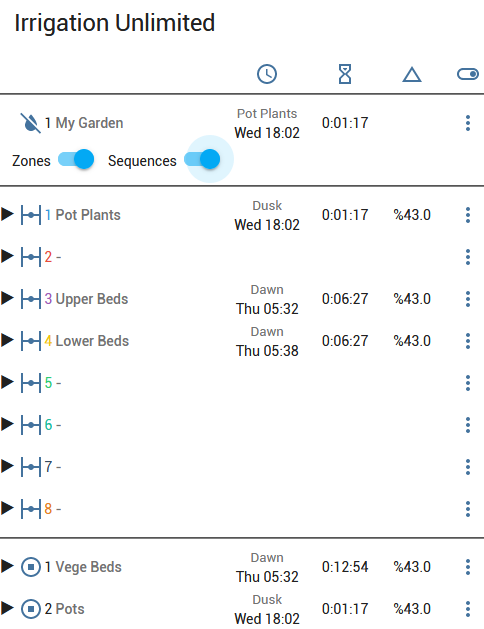
Task: Disable the Zones toggle
Action: tap(76, 160)
